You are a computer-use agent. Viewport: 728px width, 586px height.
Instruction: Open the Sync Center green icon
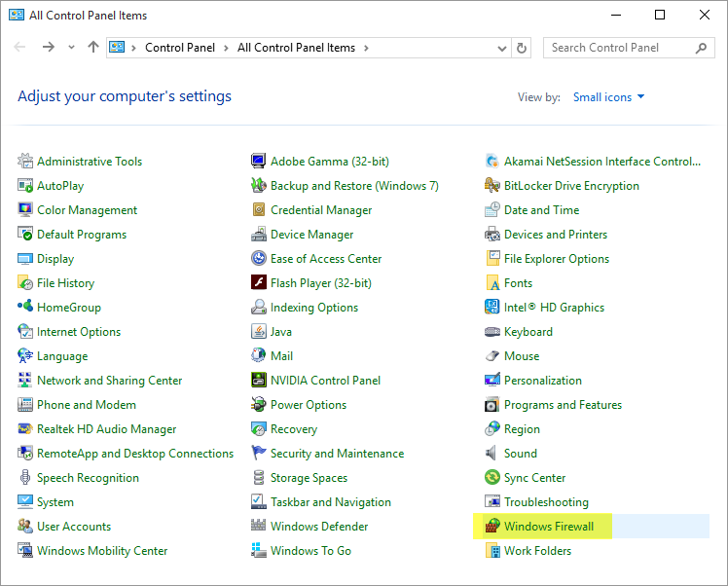click(492, 478)
